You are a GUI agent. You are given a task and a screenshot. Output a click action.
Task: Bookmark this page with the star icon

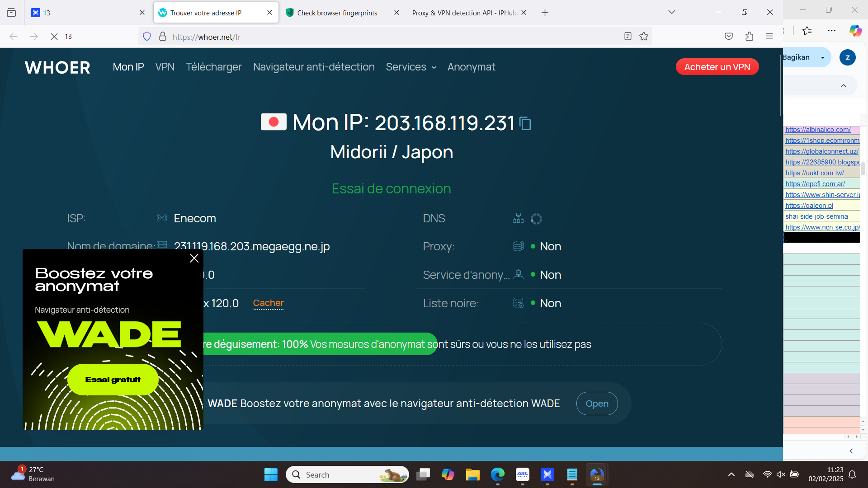(644, 37)
